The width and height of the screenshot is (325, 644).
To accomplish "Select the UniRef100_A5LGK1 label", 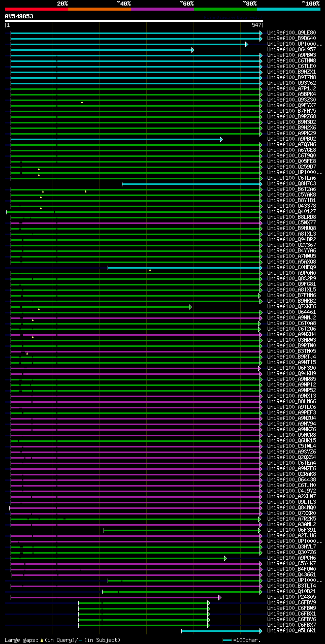I will [291, 630].
